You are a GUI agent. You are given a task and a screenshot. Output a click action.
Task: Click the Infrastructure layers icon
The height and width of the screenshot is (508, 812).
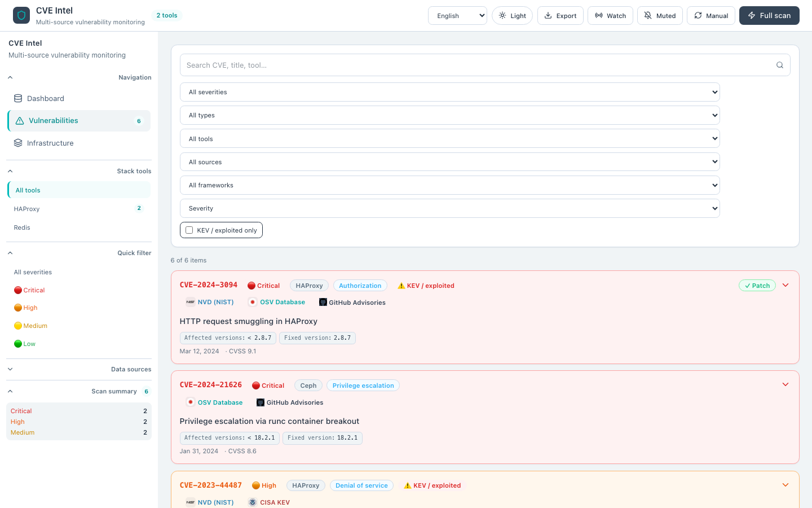coord(18,143)
